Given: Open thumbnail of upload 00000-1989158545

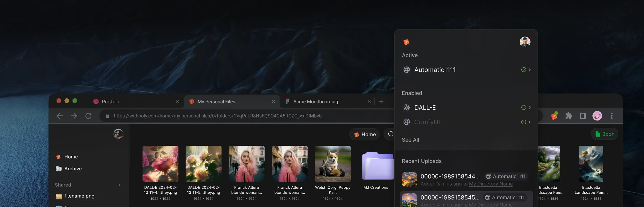Looking at the screenshot, I should [410, 200].
